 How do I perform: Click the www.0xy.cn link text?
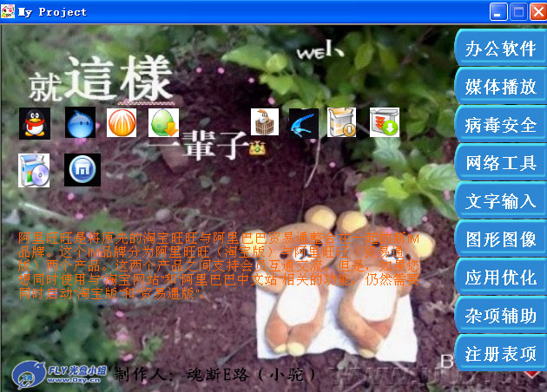(74, 380)
